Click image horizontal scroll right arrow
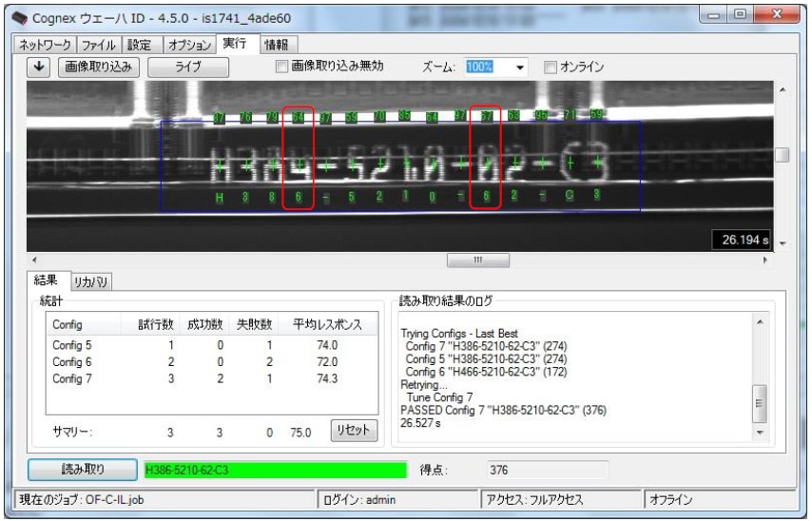This screenshot has height=521, width=812. point(765,260)
